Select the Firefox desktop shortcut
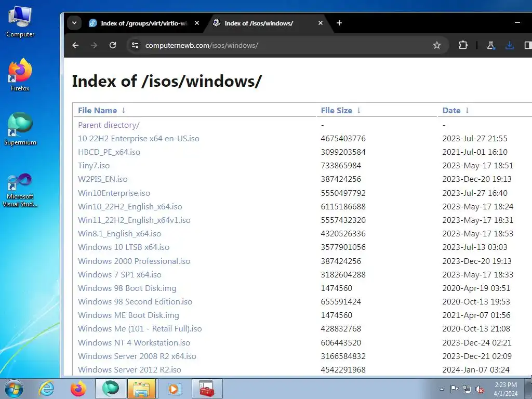 [x=20, y=75]
